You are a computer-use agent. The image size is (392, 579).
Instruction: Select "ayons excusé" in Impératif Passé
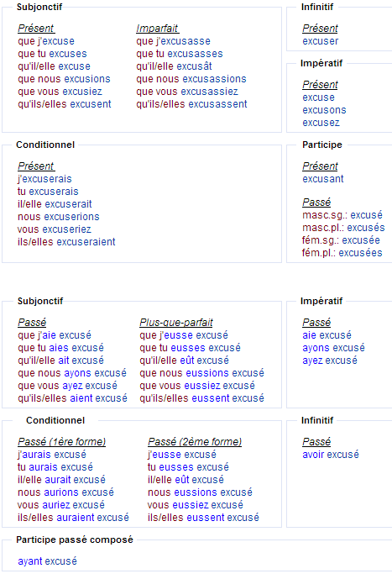pyautogui.click(x=333, y=348)
